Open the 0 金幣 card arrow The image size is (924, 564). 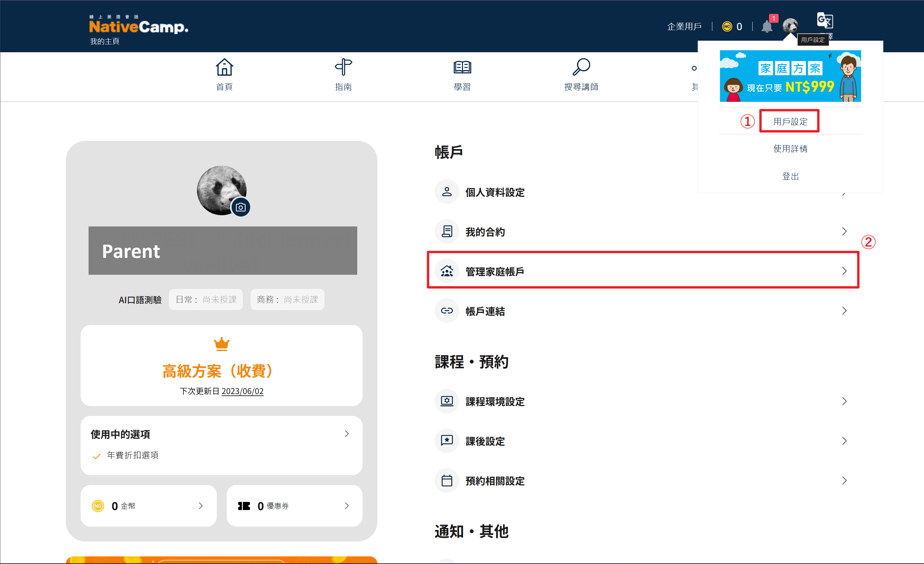[201, 506]
